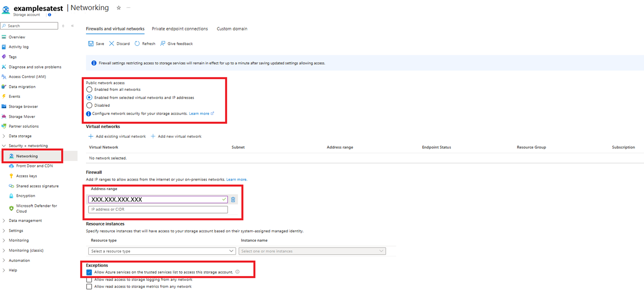Click the expand icon beside sidebar search
Screen dimensions: 644x295
pos(63,26)
